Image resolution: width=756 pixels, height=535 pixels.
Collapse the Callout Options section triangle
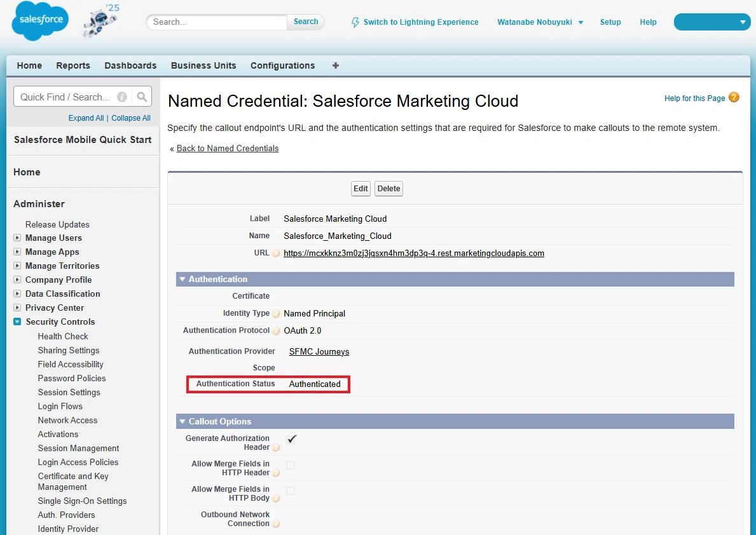coord(182,421)
